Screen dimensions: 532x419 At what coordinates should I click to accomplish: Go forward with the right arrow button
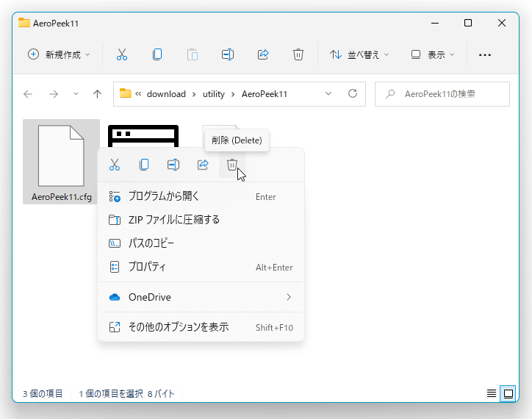[54, 94]
